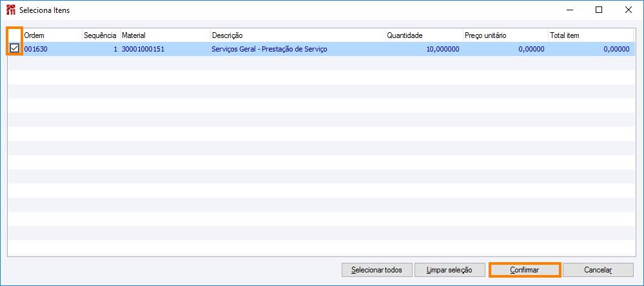Click Selecionar todos button

tap(376, 270)
